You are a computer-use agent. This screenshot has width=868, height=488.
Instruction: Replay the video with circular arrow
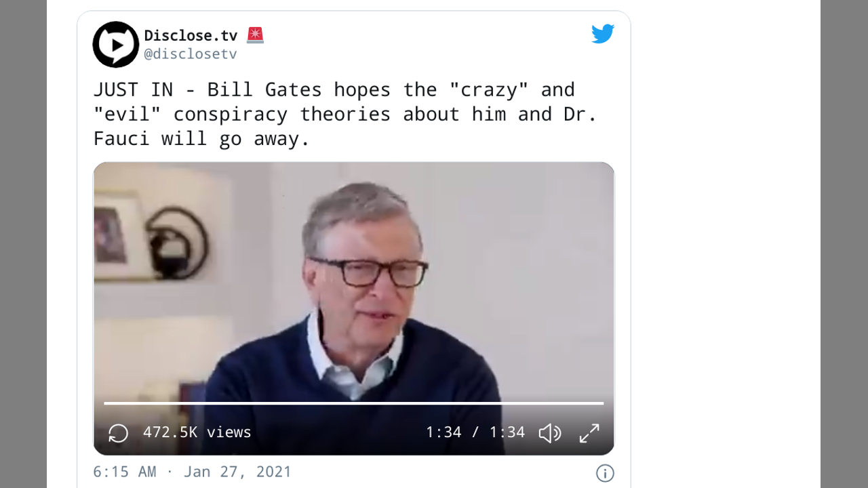coord(118,433)
